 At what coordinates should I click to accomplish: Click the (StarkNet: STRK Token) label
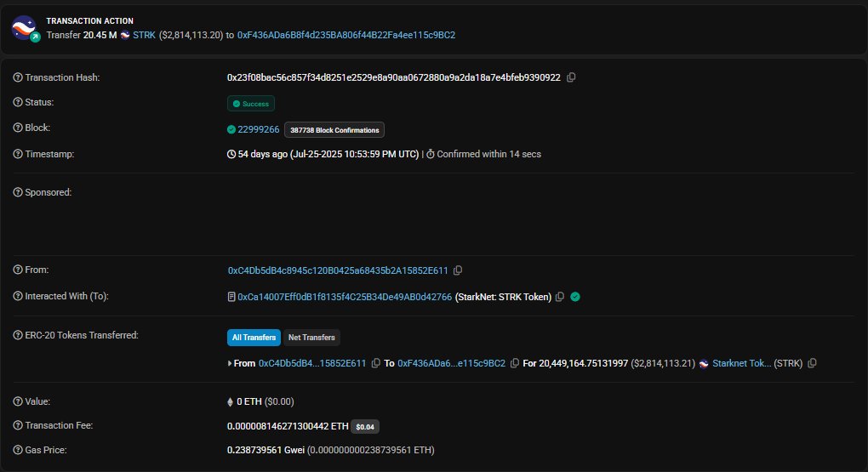pos(503,297)
